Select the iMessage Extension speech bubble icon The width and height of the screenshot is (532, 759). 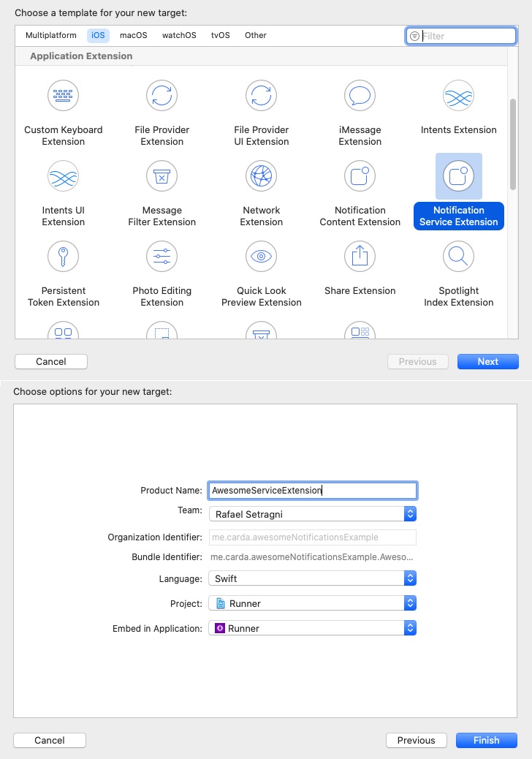pyautogui.click(x=360, y=95)
